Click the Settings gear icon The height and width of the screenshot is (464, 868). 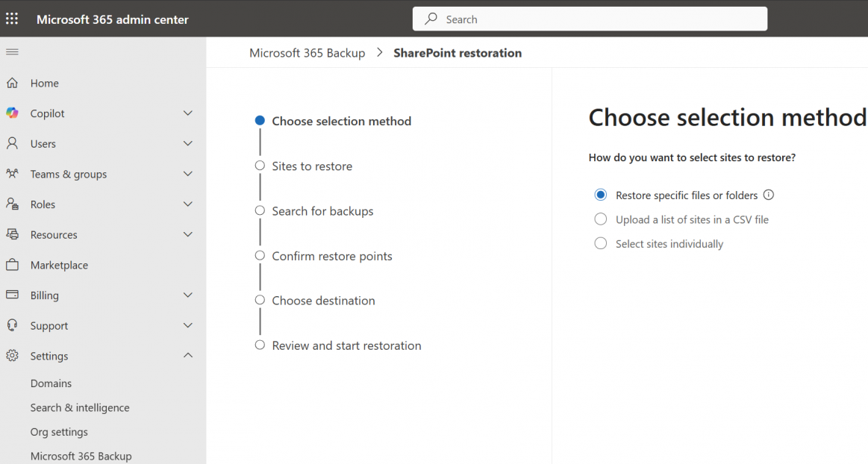[13, 356]
